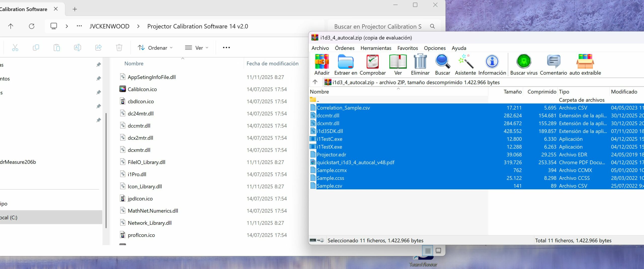
Task: Open the Ver book icon in WinRAR
Action: [398, 64]
